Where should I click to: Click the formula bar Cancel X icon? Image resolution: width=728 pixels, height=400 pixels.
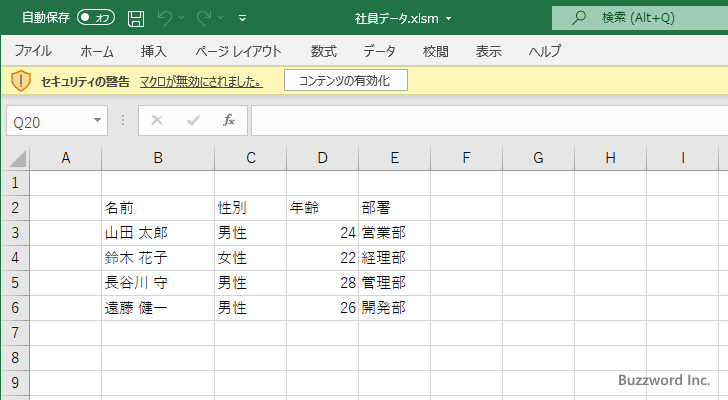point(156,120)
